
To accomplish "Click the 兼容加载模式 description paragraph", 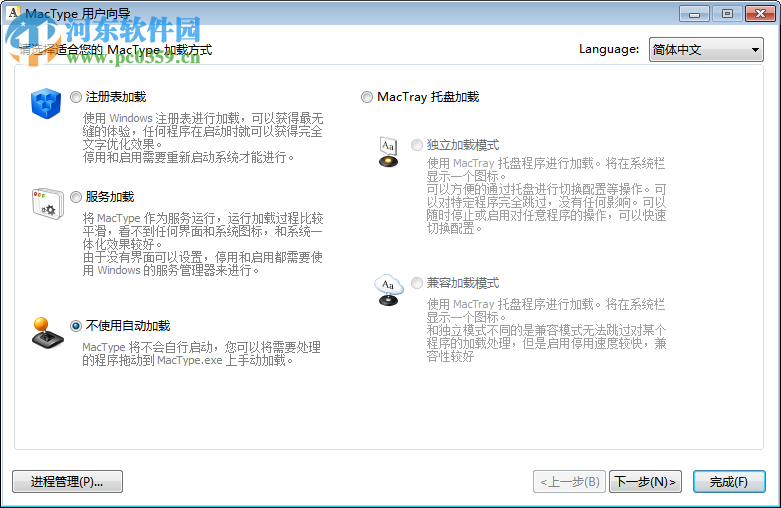I will pyautogui.click(x=546, y=330).
